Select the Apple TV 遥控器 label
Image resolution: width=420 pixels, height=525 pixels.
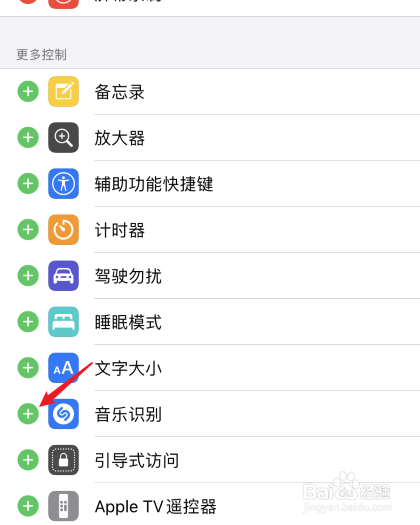click(x=156, y=507)
